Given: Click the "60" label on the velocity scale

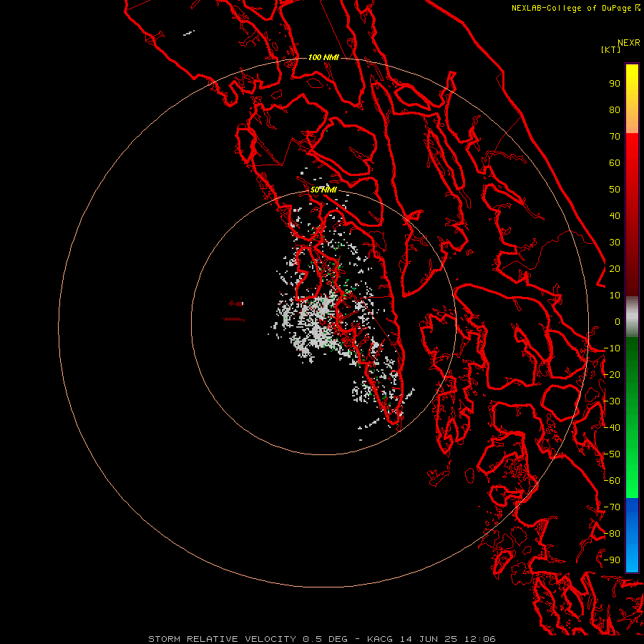Looking at the screenshot, I should coord(615,163).
